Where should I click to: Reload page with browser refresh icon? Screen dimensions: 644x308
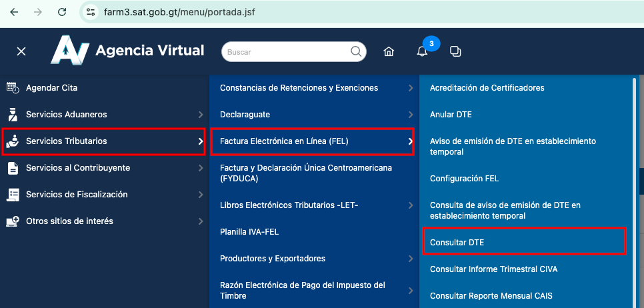[62, 12]
